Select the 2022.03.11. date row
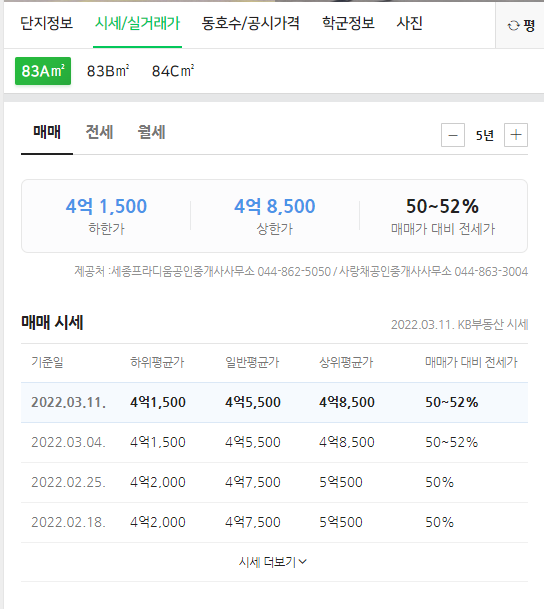The width and height of the screenshot is (544, 609). click(x=275, y=402)
